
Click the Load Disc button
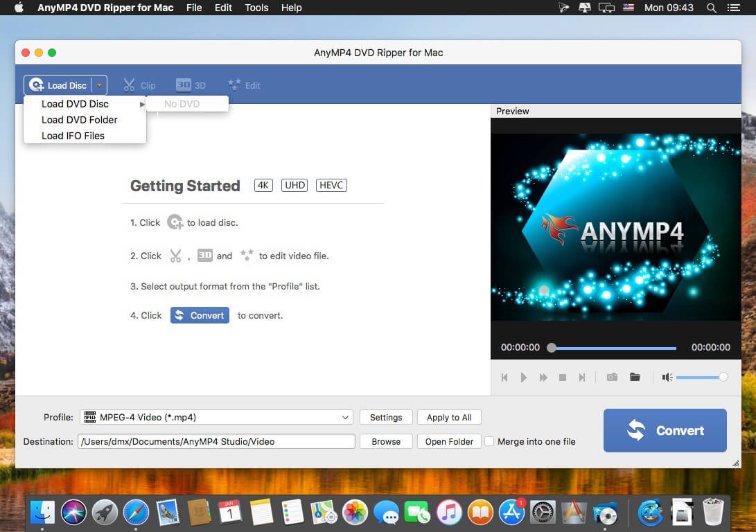coord(58,85)
